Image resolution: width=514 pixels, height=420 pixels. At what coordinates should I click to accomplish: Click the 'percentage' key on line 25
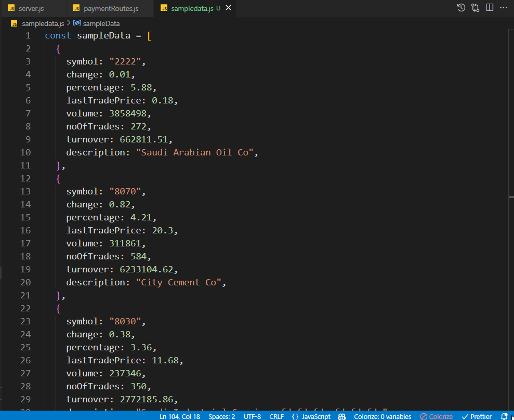[x=93, y=348]
